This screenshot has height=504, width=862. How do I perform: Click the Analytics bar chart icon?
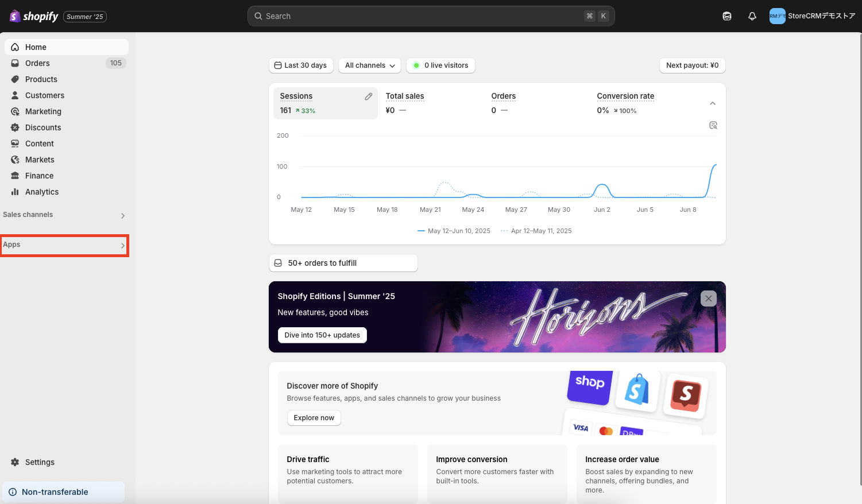[15, 192]
